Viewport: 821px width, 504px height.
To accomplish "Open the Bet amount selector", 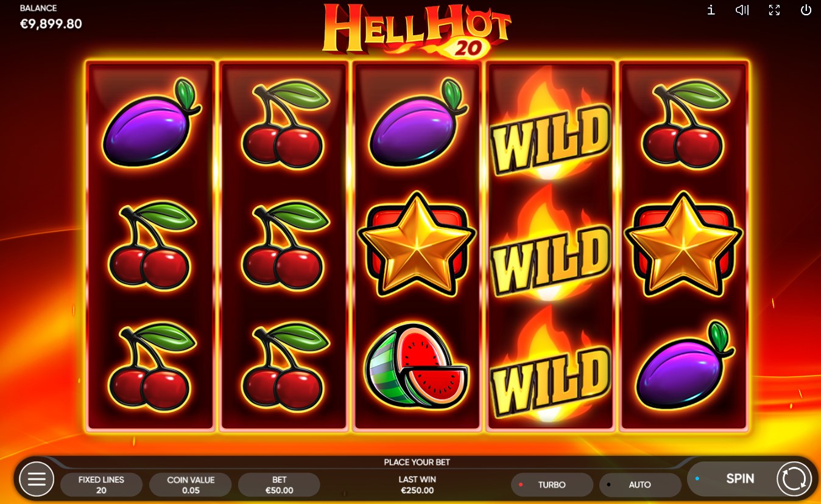I will (279, 485).
